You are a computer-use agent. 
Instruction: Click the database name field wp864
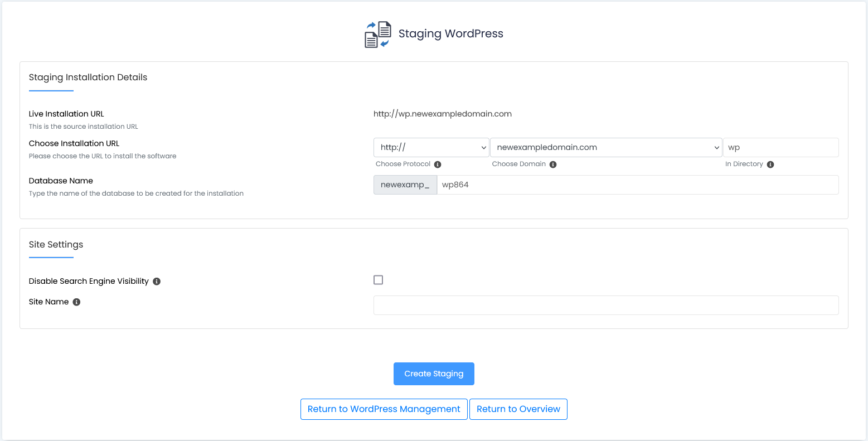point(638,185)
